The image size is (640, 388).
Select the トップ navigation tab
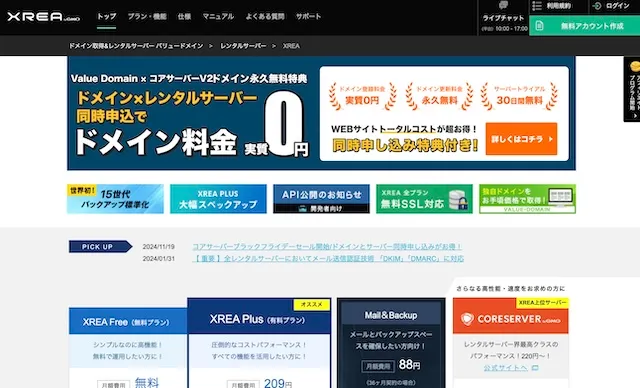tap(107, 17)
